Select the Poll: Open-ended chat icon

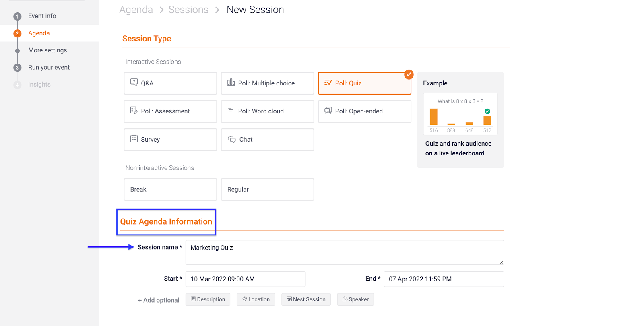[x=328, y=111]
